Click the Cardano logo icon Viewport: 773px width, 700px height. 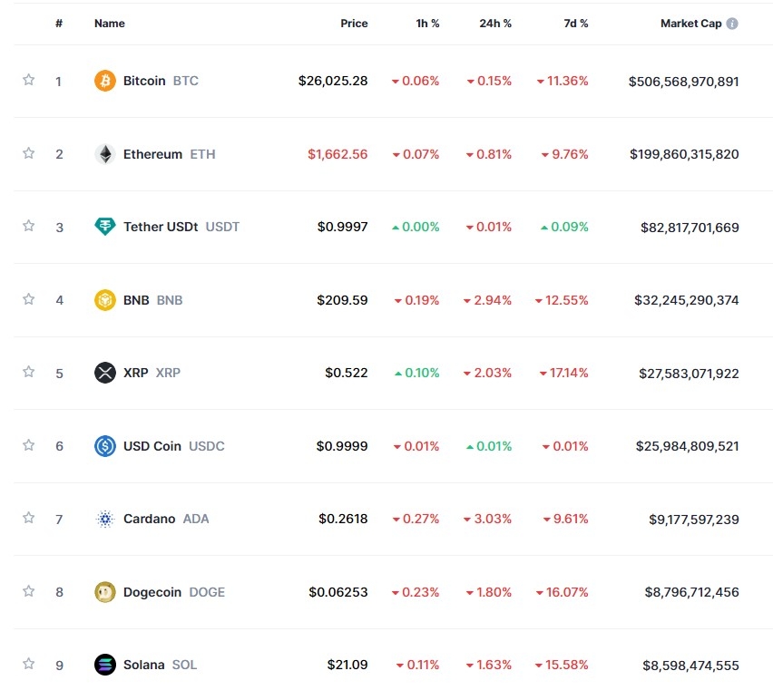pyautogui.click(x=105, y=519)
